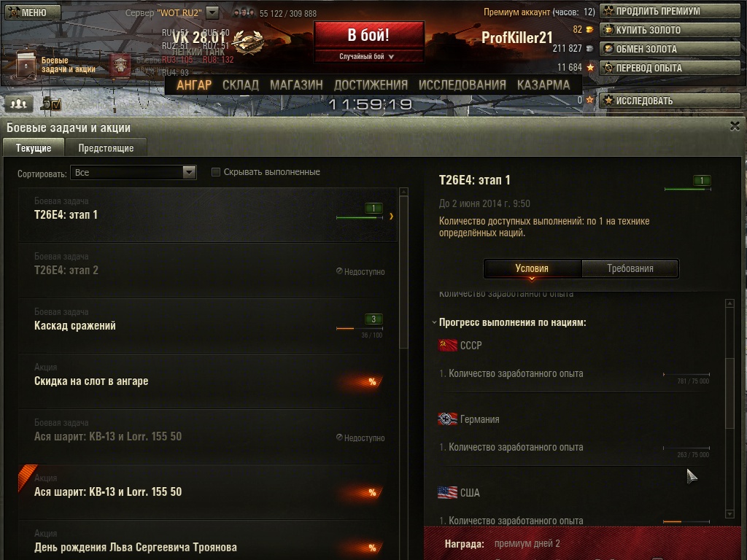Click the ПРОДЛИТЬ ПРЕМИУМ button
Image resolution: width=747 pixels, height=560 pixels.
(x=670, y=11)
